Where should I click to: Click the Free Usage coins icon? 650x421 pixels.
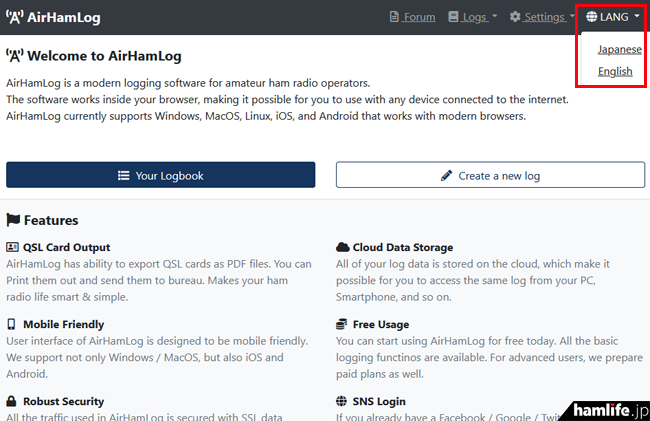(x=343, y=325)
